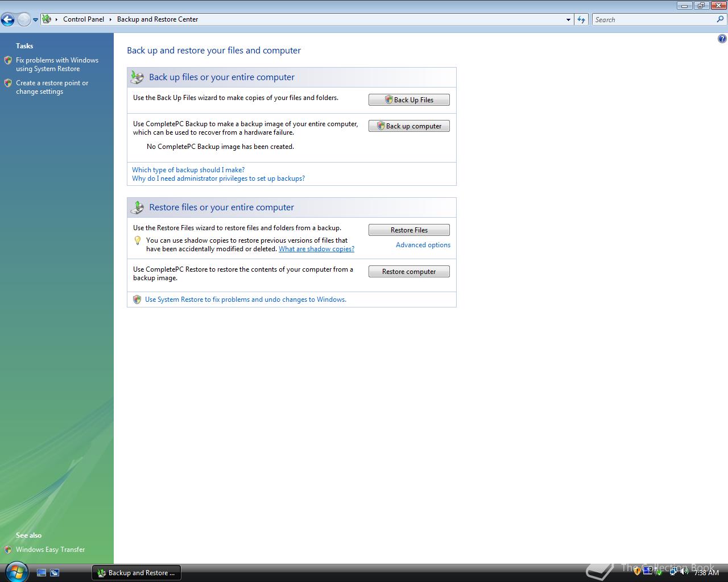Image resolution: width=728 pixels, height=582 pixels.
Task: Open Advanced options link
Action: click(423, 245)
